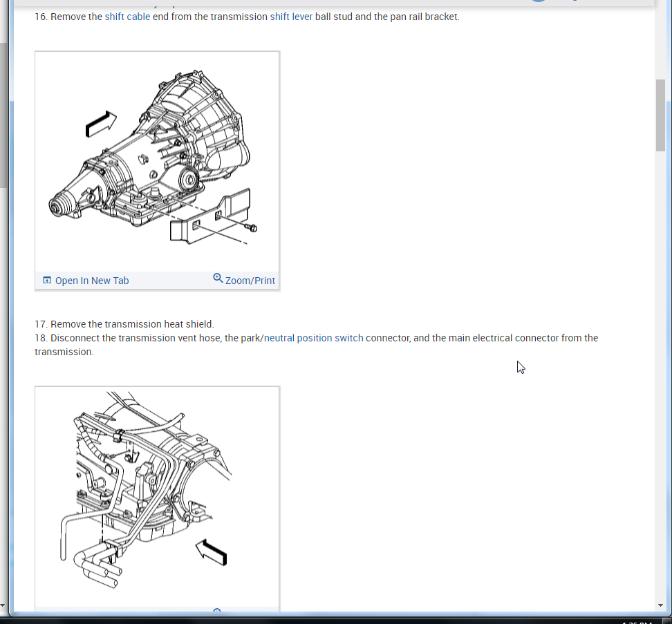Open the shift cable link
Screen dimensions: 672x624
click(127, 17)
